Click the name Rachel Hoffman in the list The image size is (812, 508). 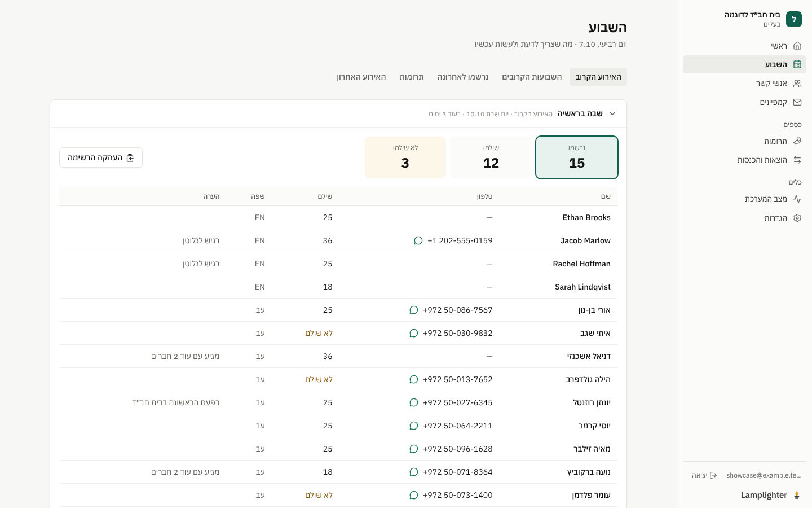coord(582,264)
